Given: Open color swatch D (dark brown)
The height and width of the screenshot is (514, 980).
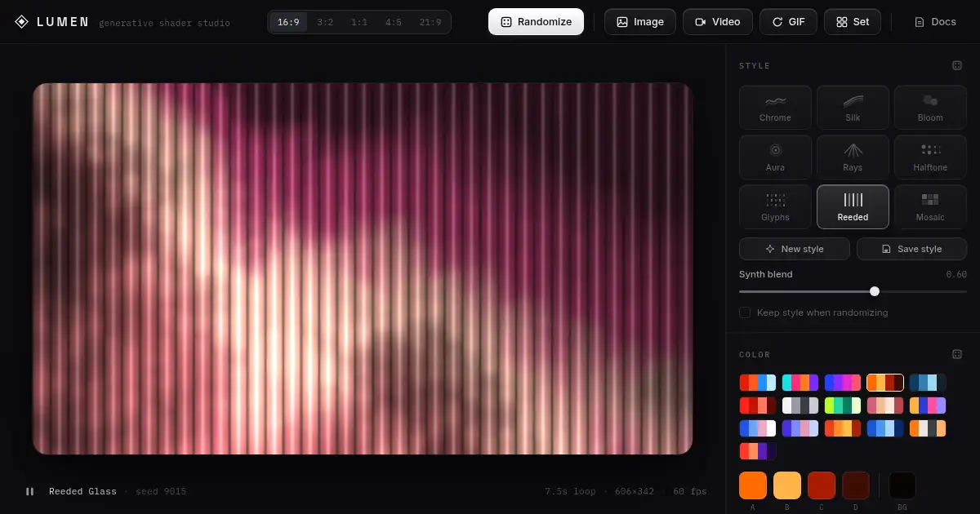Looking at the screenshot, I should 856,485.
